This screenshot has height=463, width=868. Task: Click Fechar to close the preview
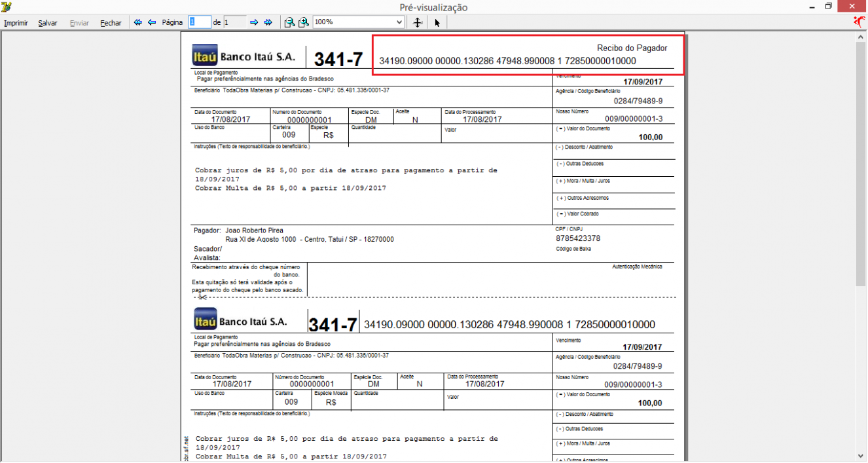[x=111, y=23]
